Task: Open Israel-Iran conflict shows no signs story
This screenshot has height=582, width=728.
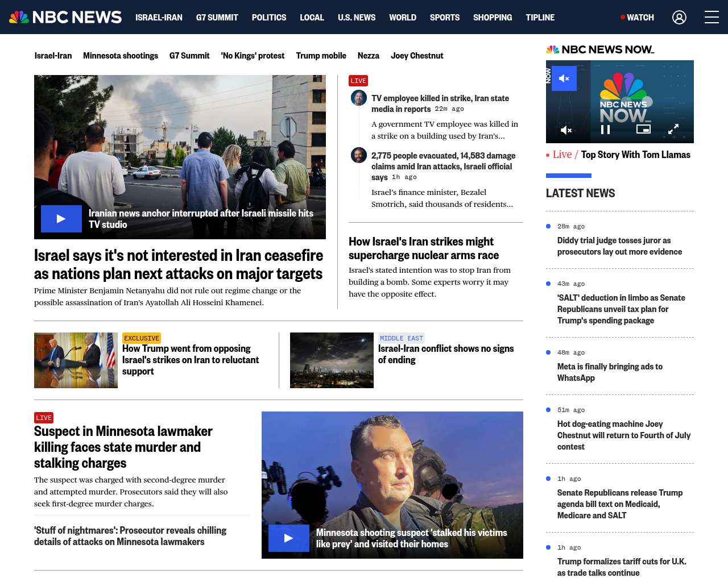Action: pos(446,354)
